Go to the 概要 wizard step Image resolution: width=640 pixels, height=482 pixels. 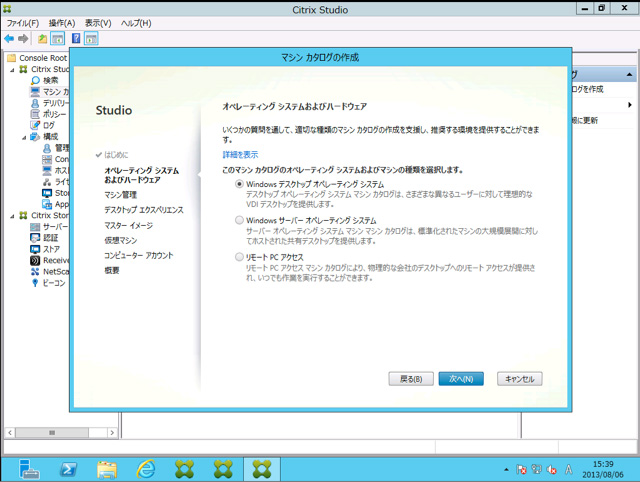112,270
